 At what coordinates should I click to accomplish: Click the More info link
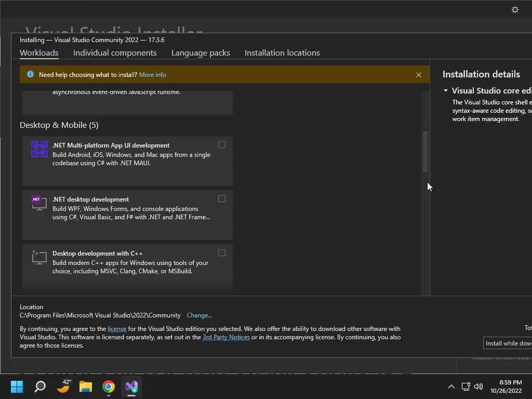click(x=153, y=75)
